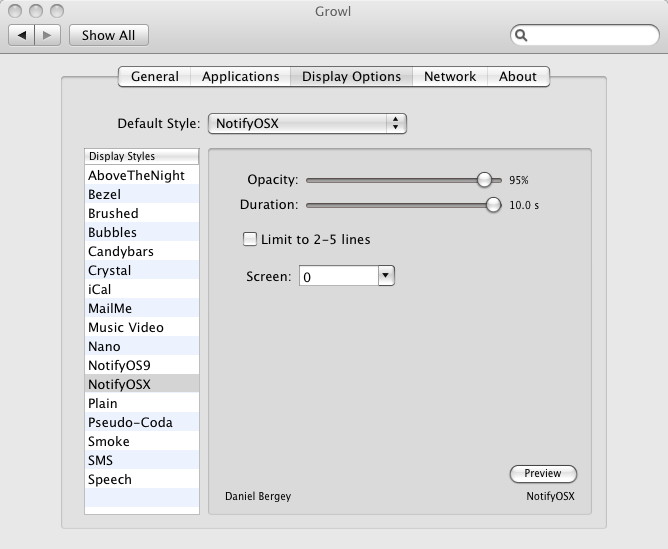The image size is (668, 549).
Task: Select the Bezel display style
Action: click(x=142, y=194)
